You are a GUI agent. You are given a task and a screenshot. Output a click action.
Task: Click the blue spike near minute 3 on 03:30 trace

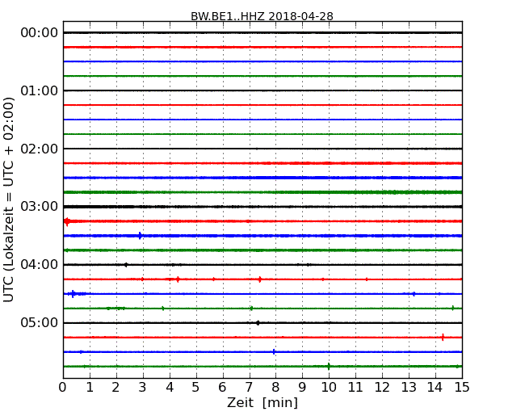[140, 236]
